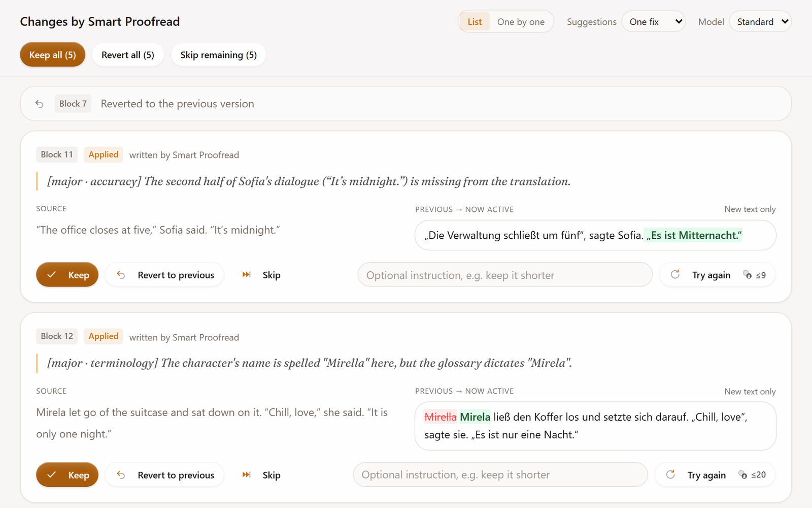812x508 pixels.
Task: Click the optional instruction field in Block 11
Action: pyautogui.click(x=505, y=275)
